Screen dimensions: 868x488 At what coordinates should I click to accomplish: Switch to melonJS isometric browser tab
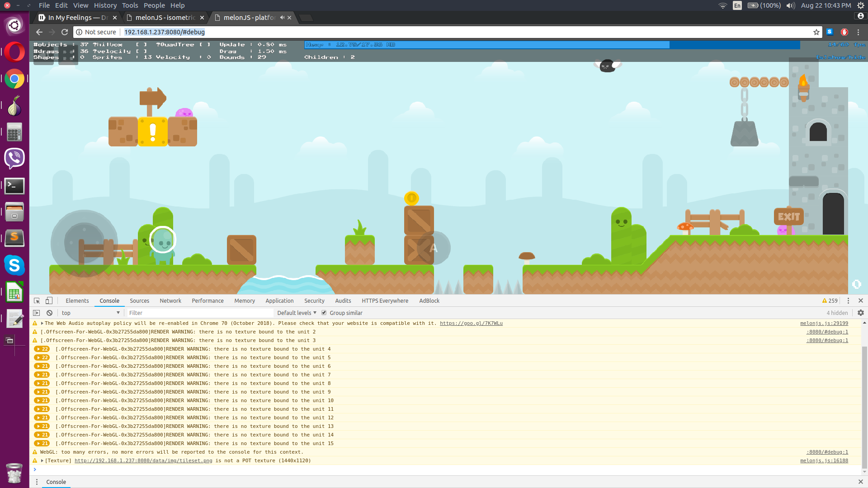pos(165,18)
